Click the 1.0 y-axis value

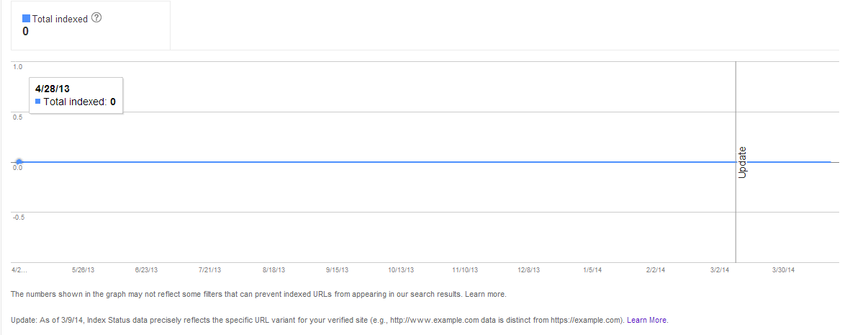pyautogui.click(x=17, y=66)
